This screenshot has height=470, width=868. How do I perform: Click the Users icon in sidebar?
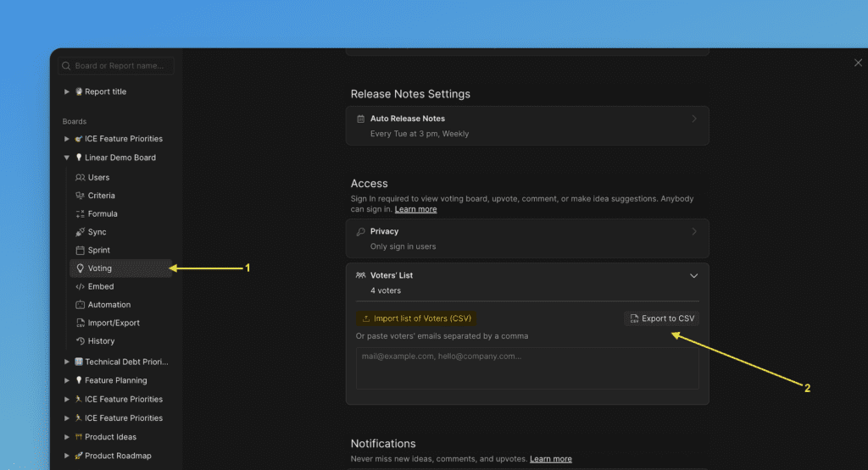tap(81, 178)
